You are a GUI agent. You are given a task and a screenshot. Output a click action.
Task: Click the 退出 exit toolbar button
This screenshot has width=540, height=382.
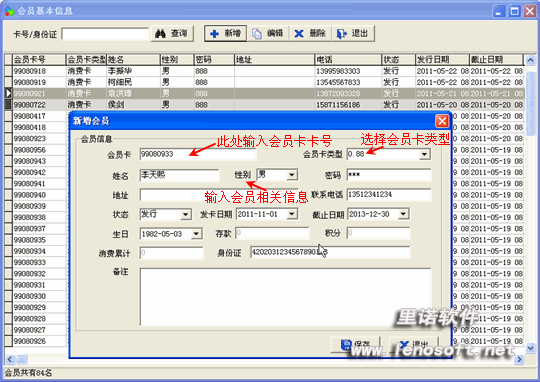[x=353, y=33]
